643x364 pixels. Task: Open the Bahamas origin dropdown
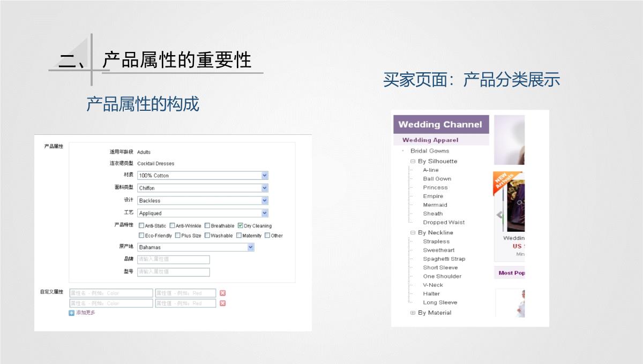tap(250, 247)
